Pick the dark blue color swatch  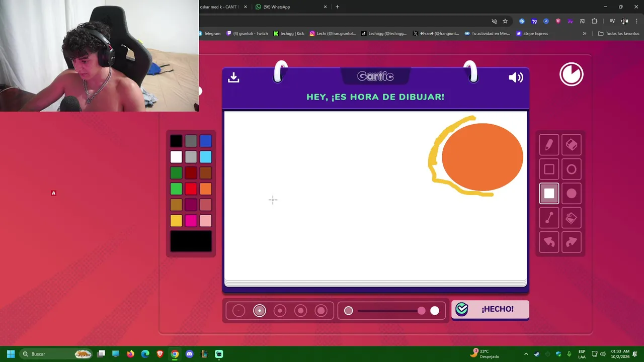point(205,141)
